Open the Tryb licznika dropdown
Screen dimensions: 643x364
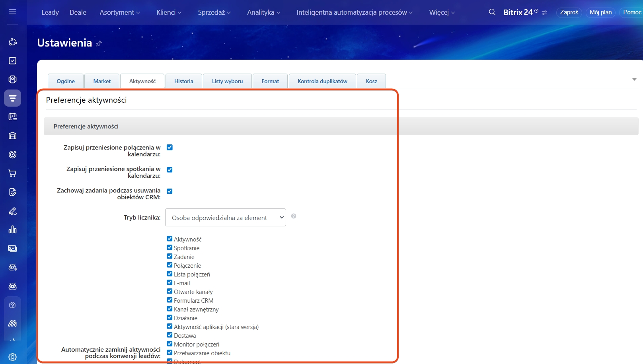[x=225, y=218]
